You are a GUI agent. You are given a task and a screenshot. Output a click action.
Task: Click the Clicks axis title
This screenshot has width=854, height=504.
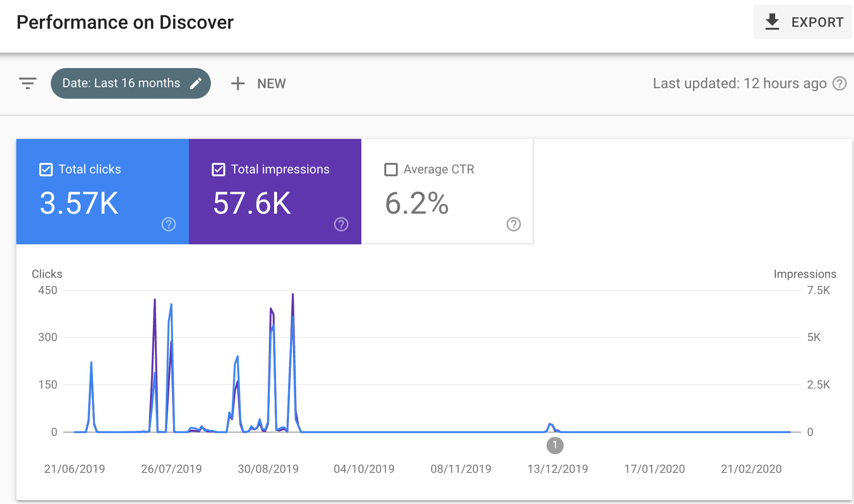point(47,274)
